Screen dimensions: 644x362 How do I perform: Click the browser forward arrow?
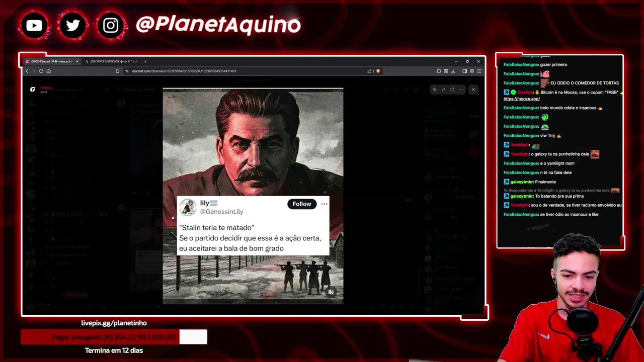pyautogui.click(x=34, y=71)
